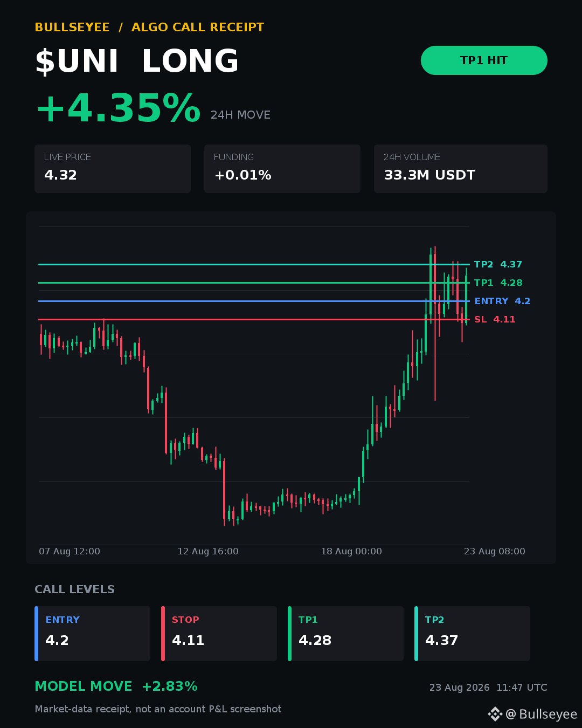Select the TP1 4.28 level card
582x728 pixels.
345,634
